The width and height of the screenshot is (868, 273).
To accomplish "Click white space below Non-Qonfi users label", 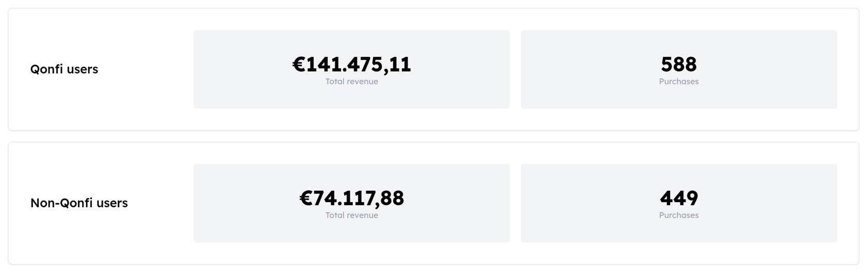I will tap(79, 238).
